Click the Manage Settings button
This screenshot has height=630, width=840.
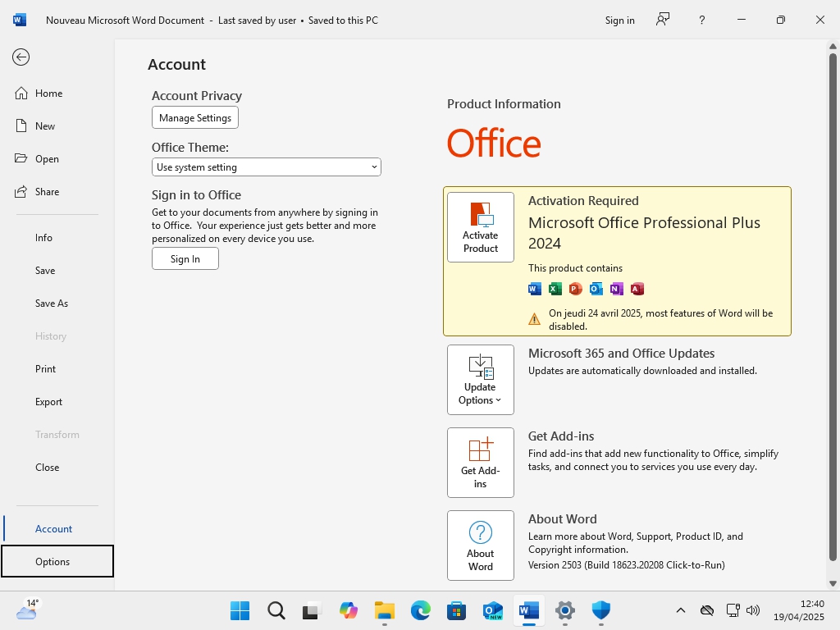coord(195,118)
